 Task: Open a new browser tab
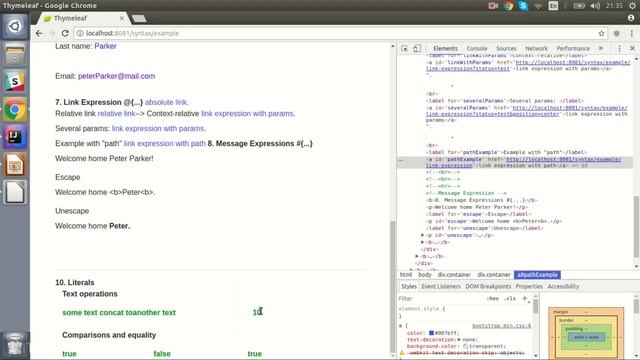139,18
